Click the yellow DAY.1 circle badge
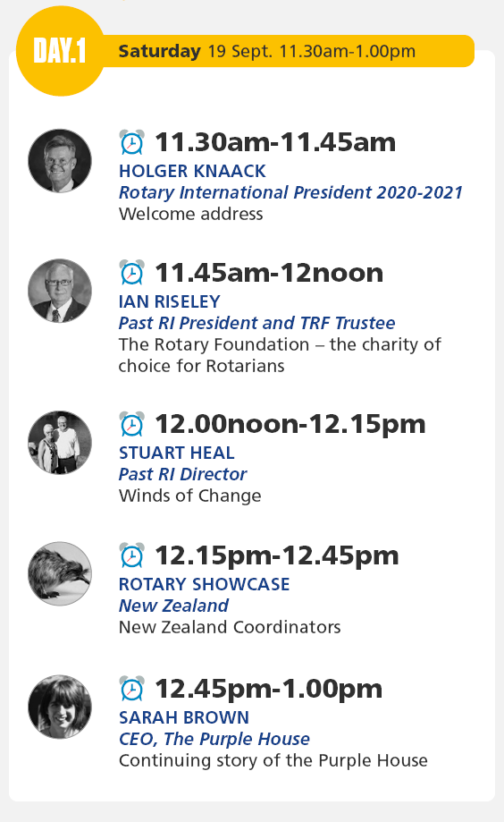The image size is (504, 822). (x=60, y=51)
